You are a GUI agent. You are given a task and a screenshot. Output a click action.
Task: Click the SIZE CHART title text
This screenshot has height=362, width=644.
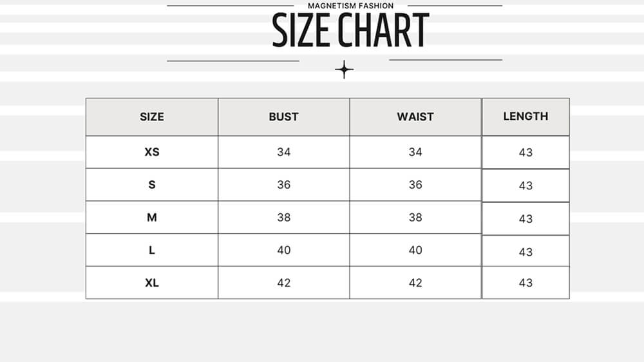point(350,30)
